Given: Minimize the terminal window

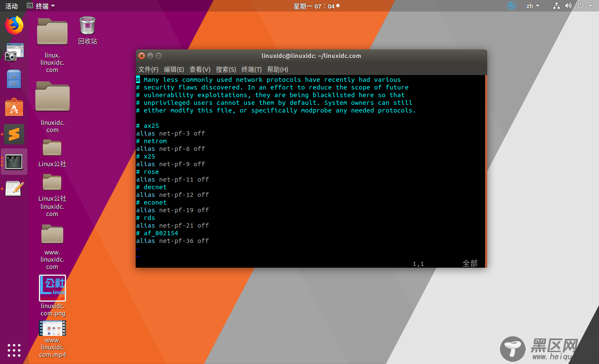Looking at the screenshot, I should [150, 56].
